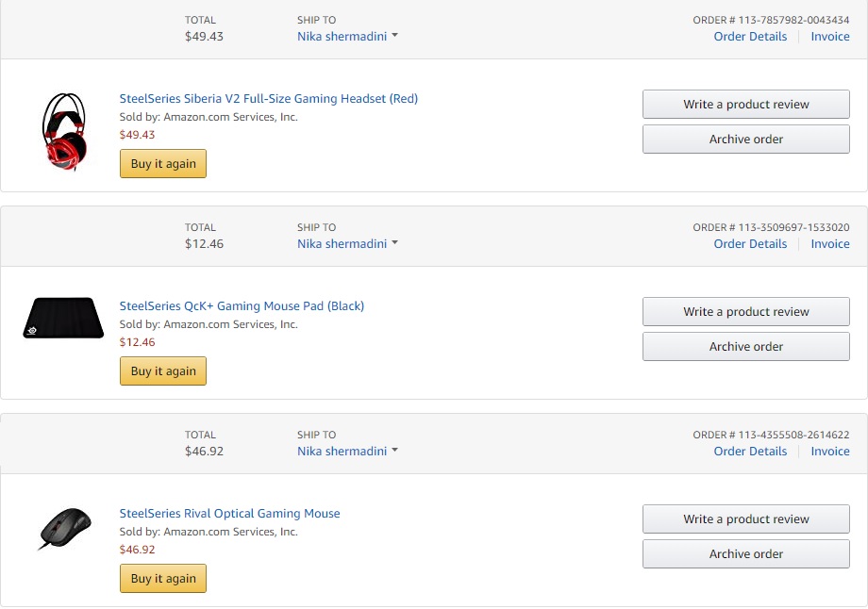The height and width of the screenshot is (609, 868).
Task: Archive the Siberia V2 headset order
Action: [745, 140]
